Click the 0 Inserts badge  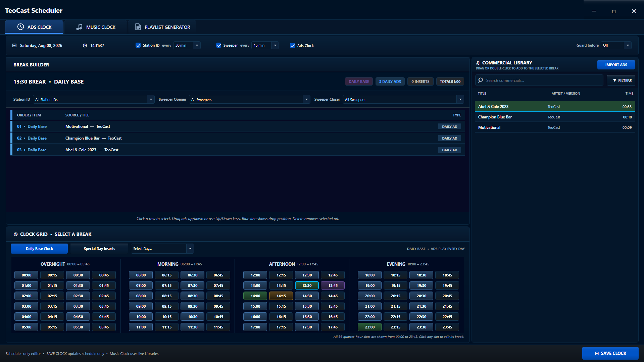[420, 82]
